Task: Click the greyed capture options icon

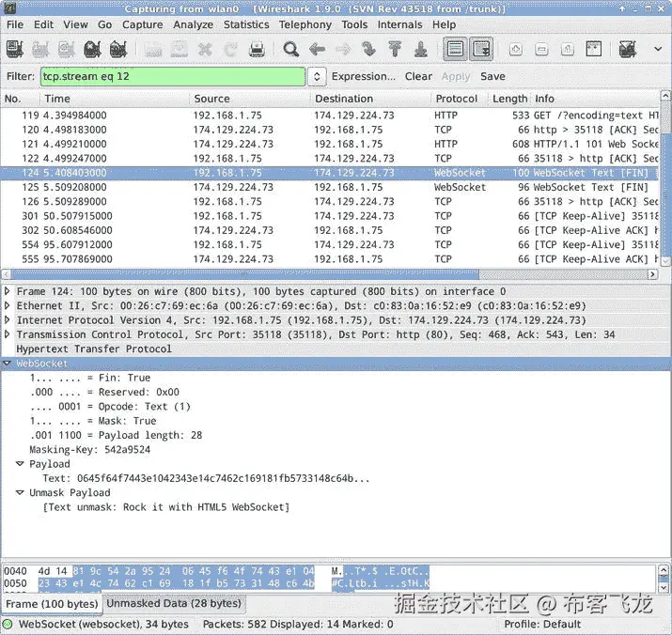Action: click(40, 49)
